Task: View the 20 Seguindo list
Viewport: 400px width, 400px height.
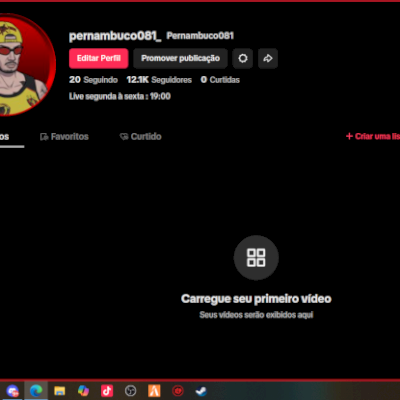Action: click(x=93, y=80)
